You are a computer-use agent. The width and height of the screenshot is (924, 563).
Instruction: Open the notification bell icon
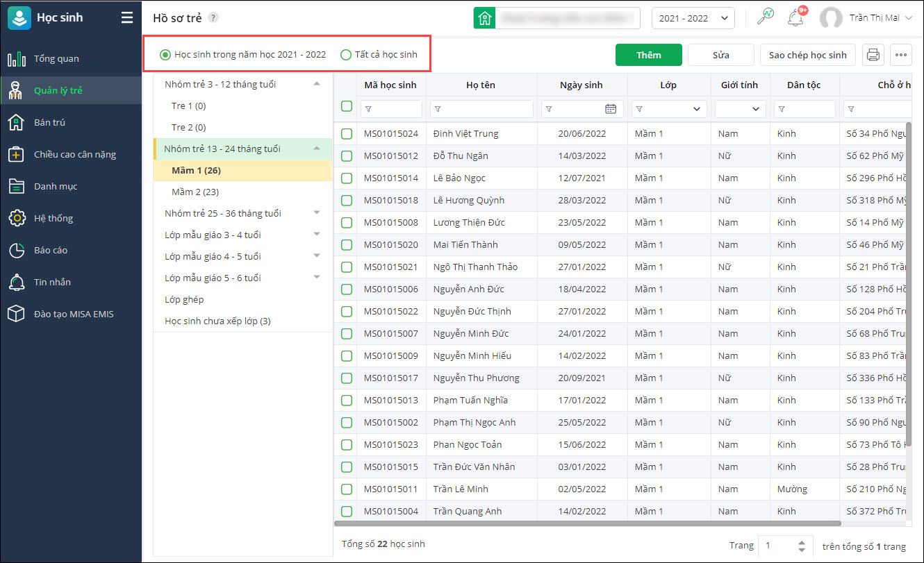click(x=795, y=18)
